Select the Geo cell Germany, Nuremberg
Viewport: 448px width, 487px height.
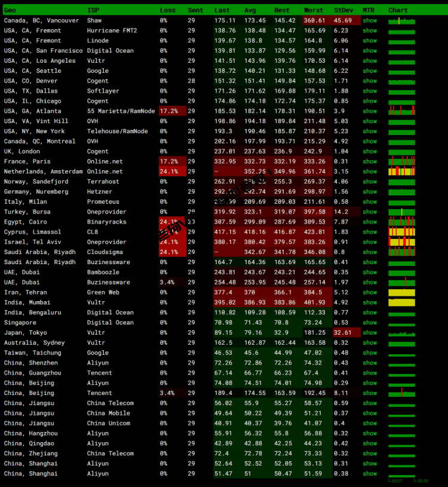pyautogui.click(x=36, y=192)
